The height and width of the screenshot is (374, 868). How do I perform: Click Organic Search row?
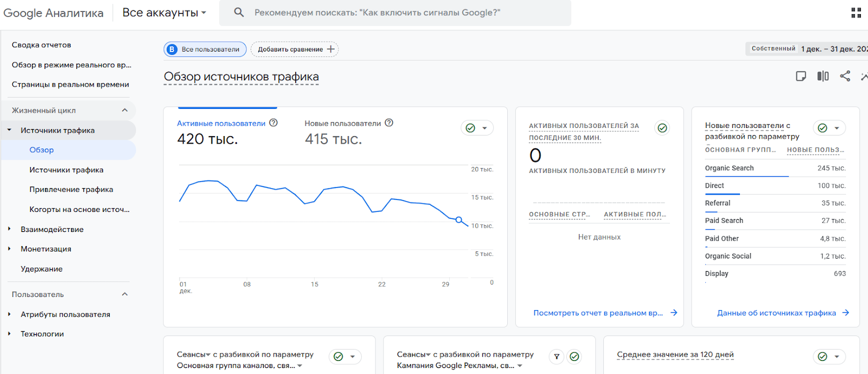775,168
